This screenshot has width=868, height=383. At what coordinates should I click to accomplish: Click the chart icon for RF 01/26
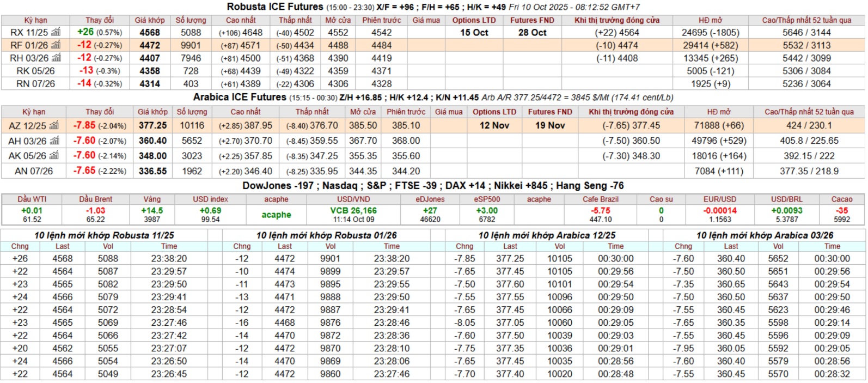[x=56, y=45]
